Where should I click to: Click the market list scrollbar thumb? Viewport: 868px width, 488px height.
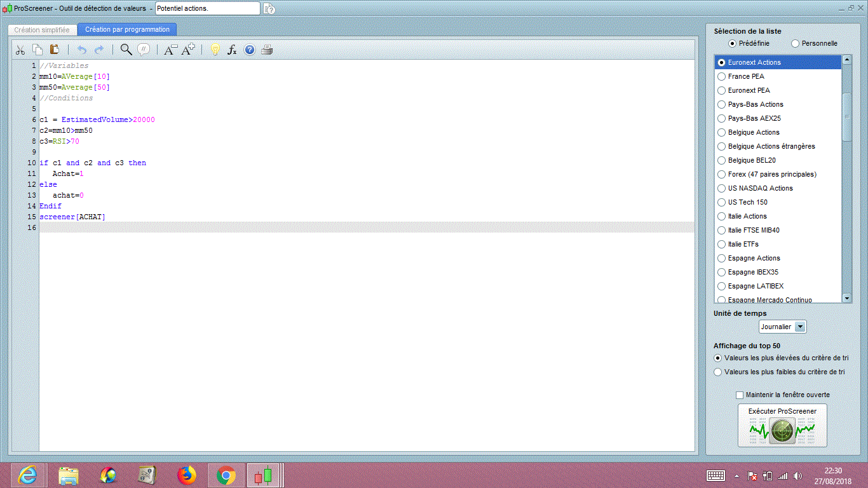846,117
